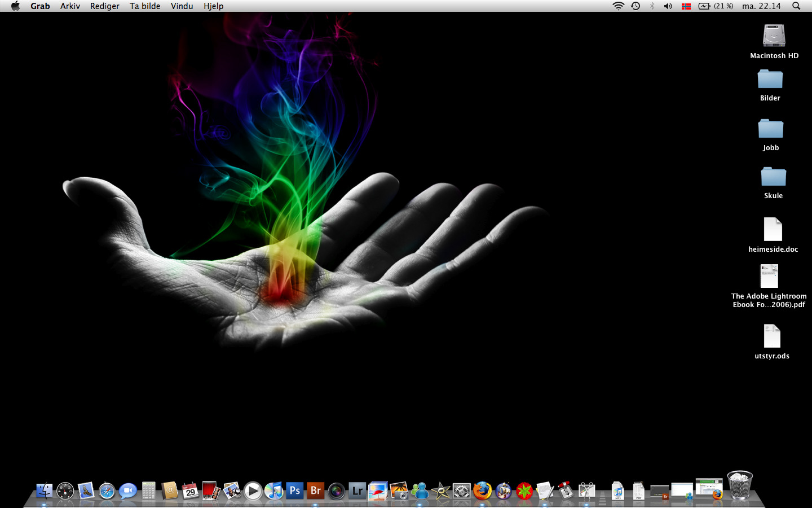Screen dimensions: 812x508
Task: Open the camera lens app in the Dock
Action: click(336, 491)
